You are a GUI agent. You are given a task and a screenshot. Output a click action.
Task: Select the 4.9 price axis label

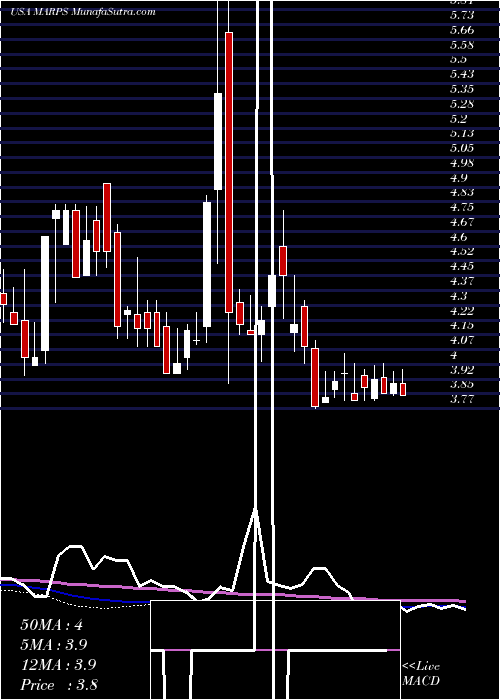click(x=459, y=178)
